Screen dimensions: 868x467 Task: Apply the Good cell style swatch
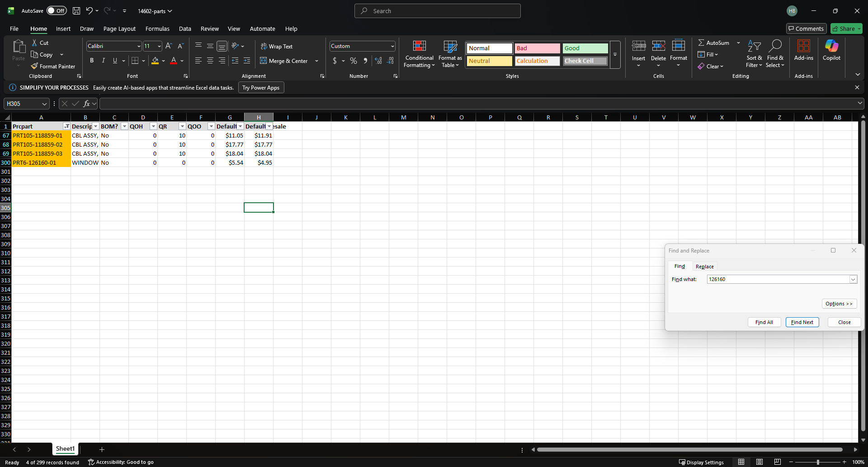pos(585,48)
